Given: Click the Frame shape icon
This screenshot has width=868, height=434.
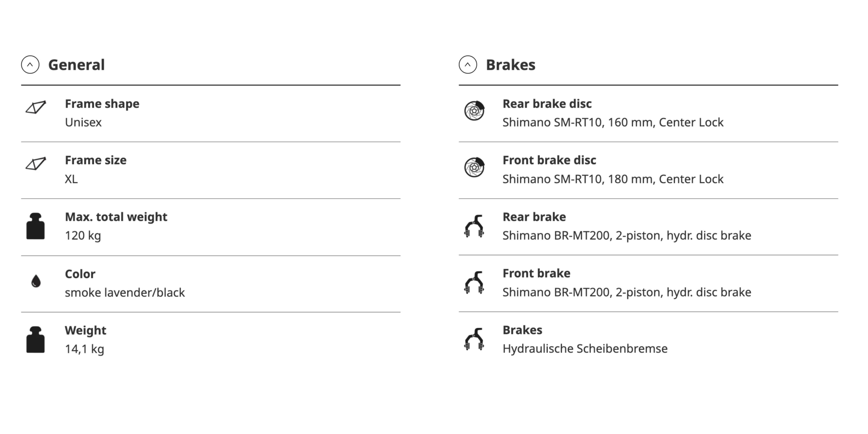Looking at the screenshot, I should coord(36,107).
